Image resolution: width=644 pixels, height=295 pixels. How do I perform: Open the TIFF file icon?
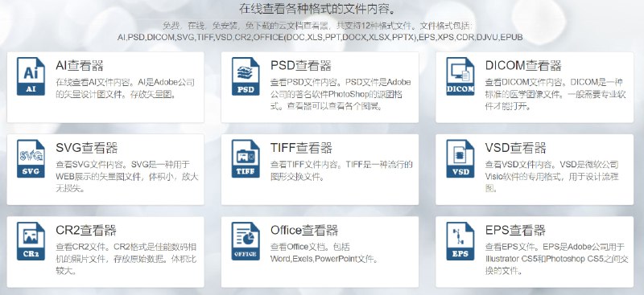(246, 159)
